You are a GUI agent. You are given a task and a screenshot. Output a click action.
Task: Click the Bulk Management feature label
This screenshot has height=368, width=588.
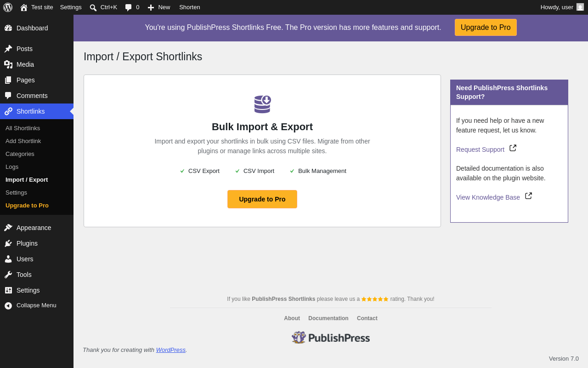pyautogui.click(x=322, y=171)
